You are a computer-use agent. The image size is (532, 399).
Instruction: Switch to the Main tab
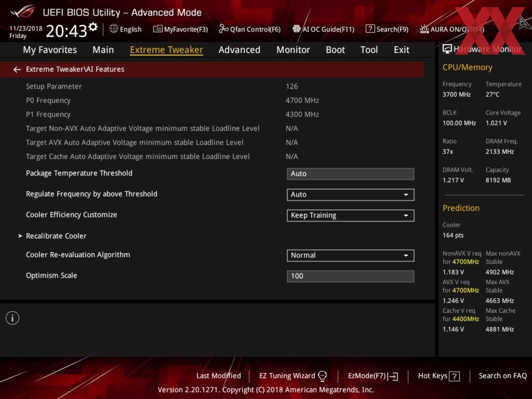[x=103, y=50]
